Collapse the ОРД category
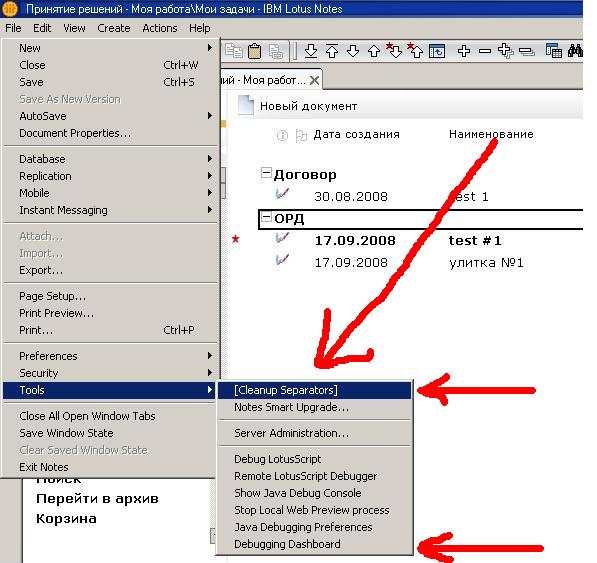The width and height of the screenshot is (597, 563). point(266,217)
